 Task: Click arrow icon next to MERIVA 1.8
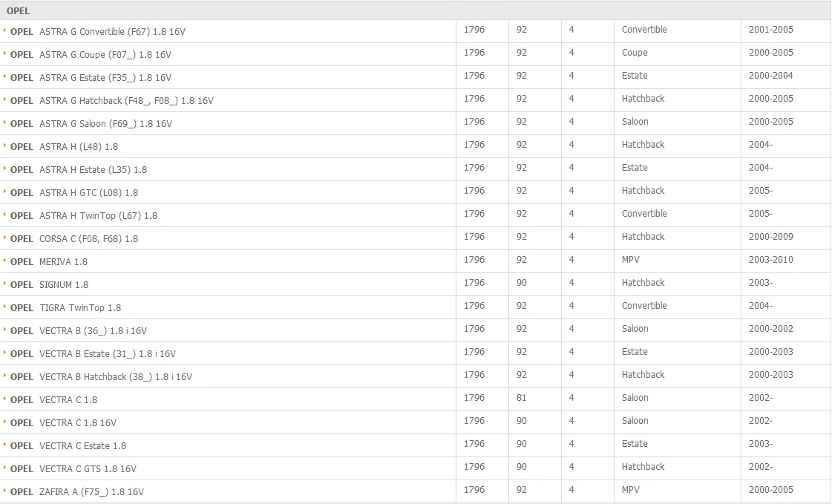[x=4, y=261]
